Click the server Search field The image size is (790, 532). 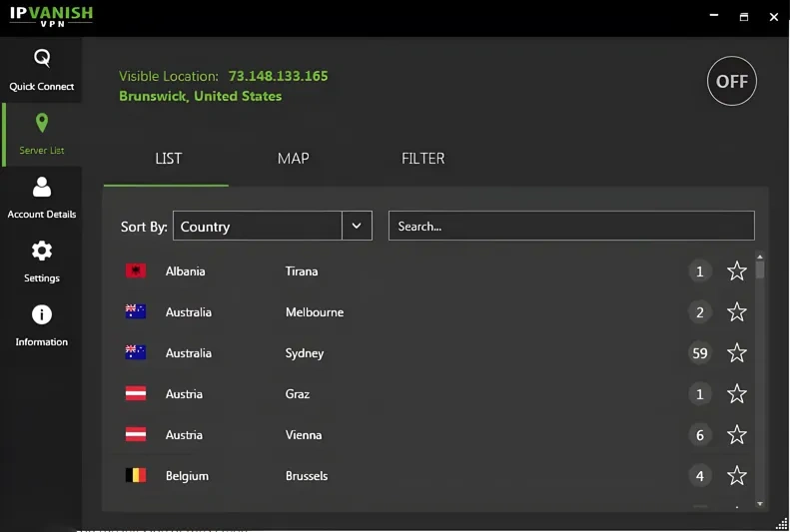click(x=571, y=226)
